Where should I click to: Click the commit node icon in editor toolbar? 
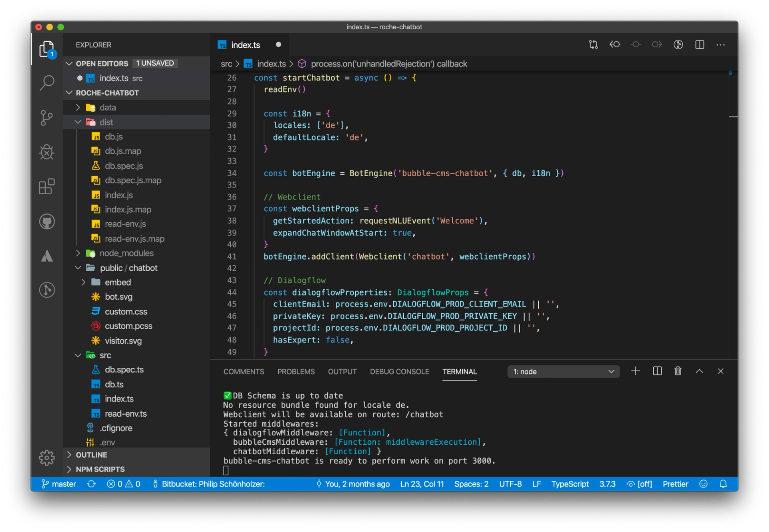coord(636,44)
